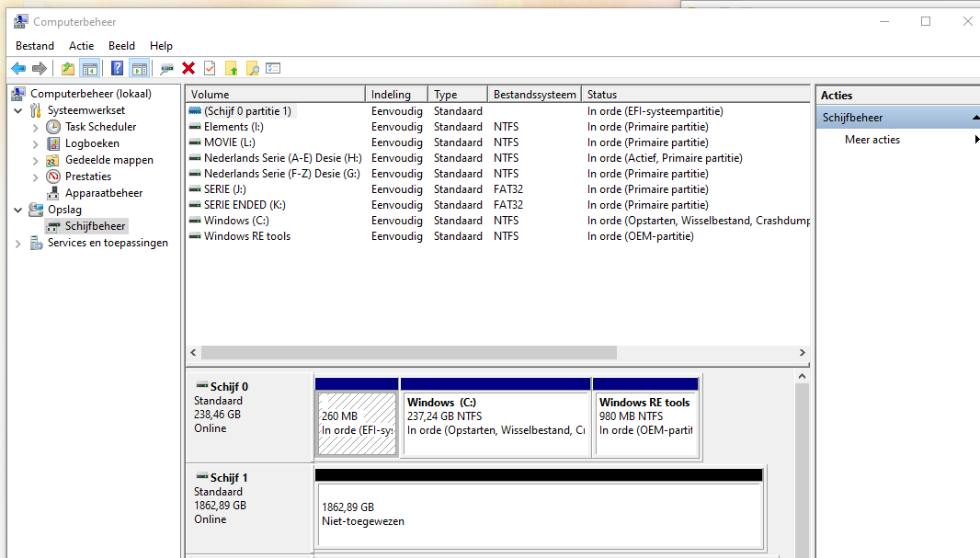The width and height of the screenshot is (980, 558).
Task: Click the Logboeken icon in the tree
Action: tap(53, 143)
